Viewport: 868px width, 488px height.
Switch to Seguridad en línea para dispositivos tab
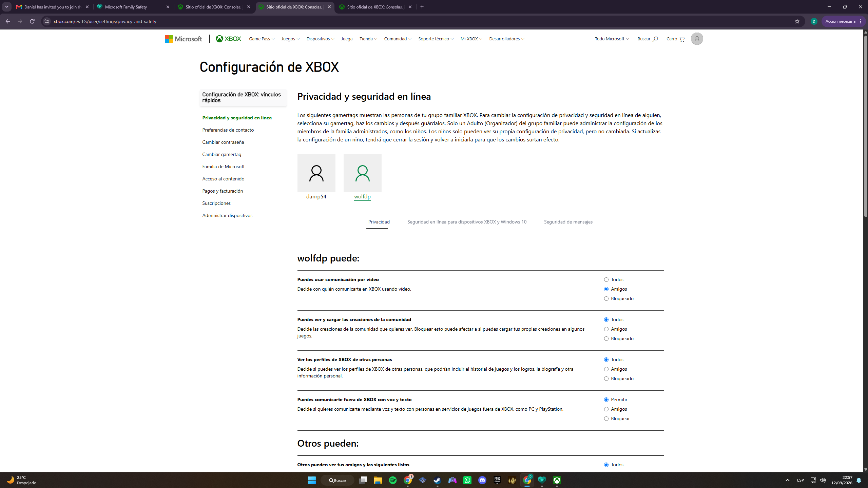pyautogui.click(x=467, y=222)
